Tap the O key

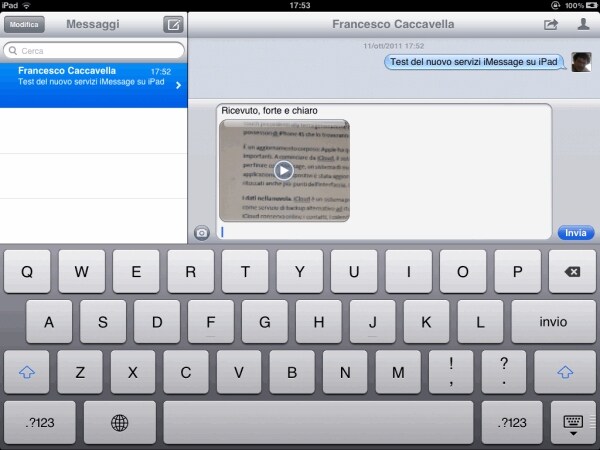(463, 272)
